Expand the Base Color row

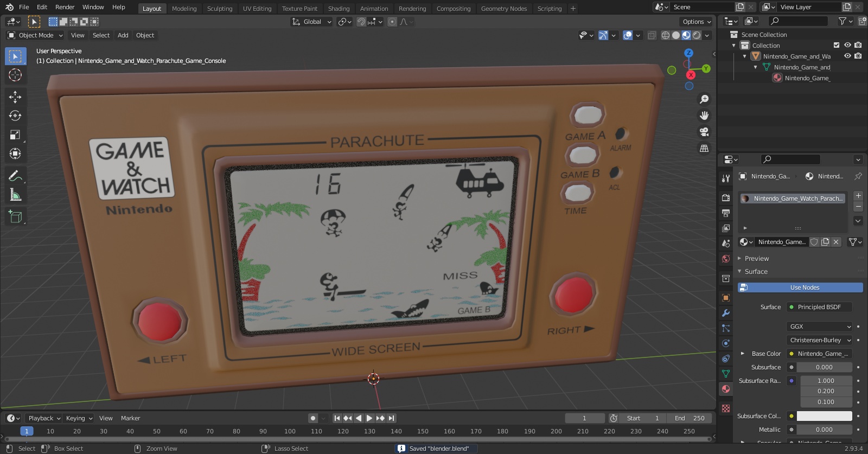coord(743,354)
